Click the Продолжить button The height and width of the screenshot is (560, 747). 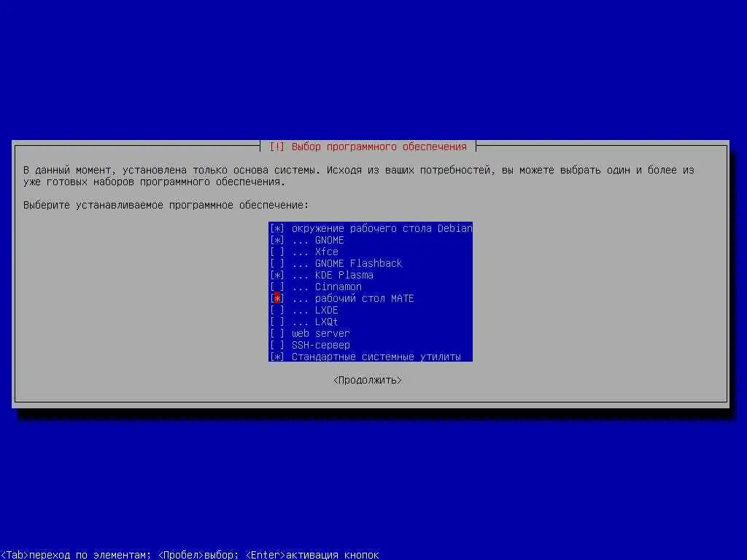click(368, 380)
